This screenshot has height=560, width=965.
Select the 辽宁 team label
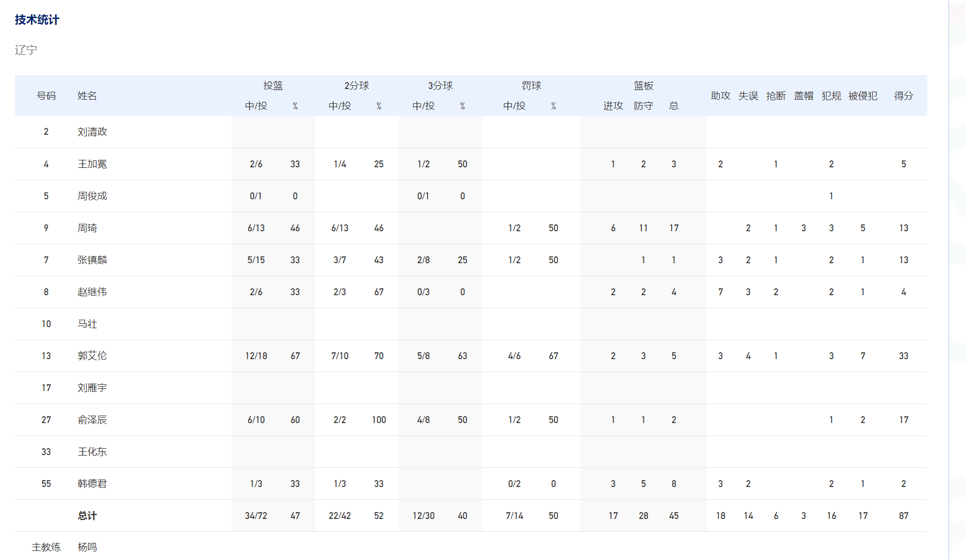(26, 50)
